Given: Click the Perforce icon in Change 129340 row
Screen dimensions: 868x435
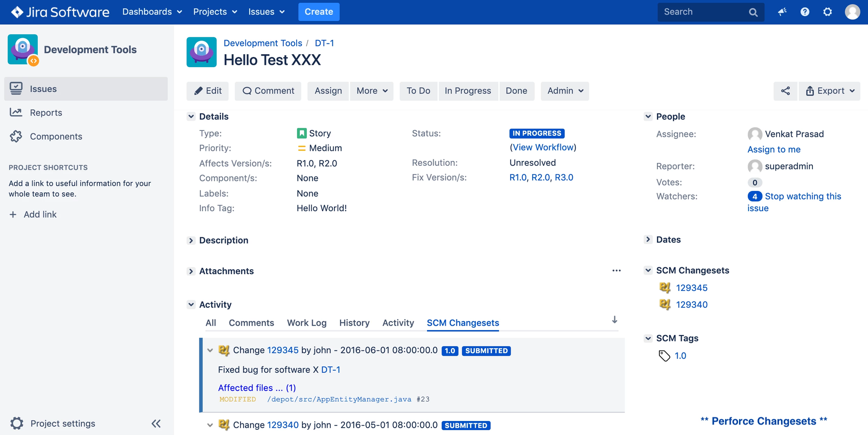Looking at the screenshot, I should (x=224, y=425).
